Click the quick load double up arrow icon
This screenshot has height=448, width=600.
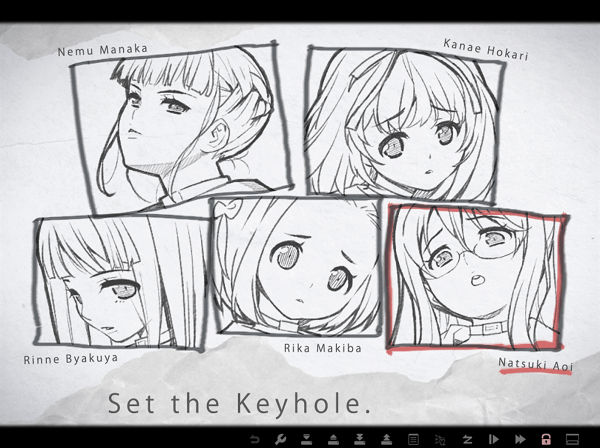(x=386, y=439)
